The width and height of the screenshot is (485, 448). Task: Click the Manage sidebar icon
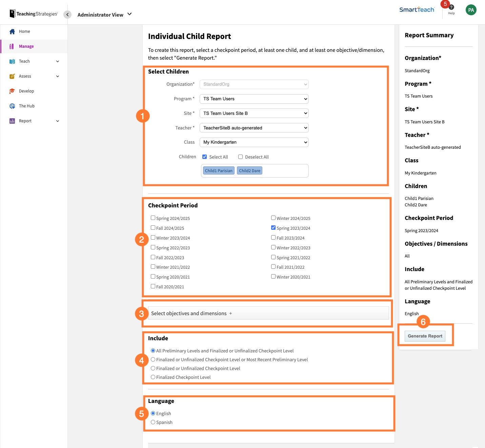(x=12, y=46)
